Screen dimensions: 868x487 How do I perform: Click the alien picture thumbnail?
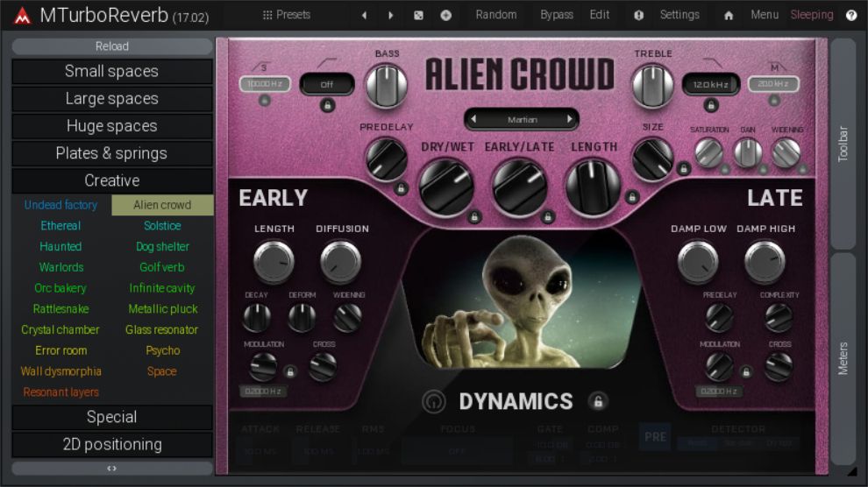(x=520, y=299)
